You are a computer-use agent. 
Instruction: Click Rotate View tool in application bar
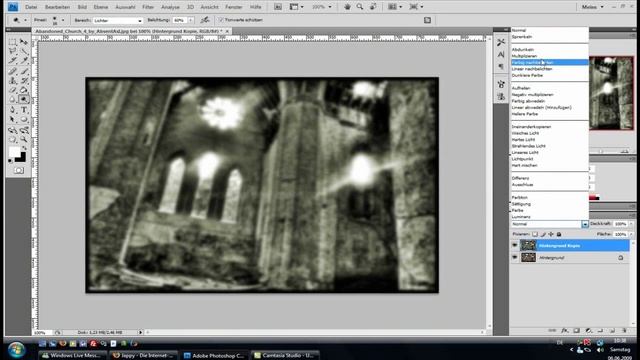coord(373,7)
